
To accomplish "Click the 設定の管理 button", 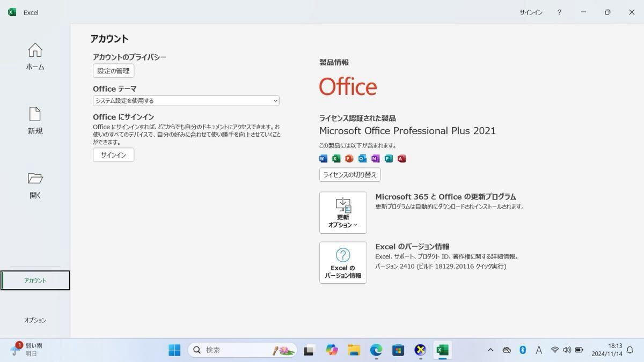I will pyautogui.click(x=113, y=71).
